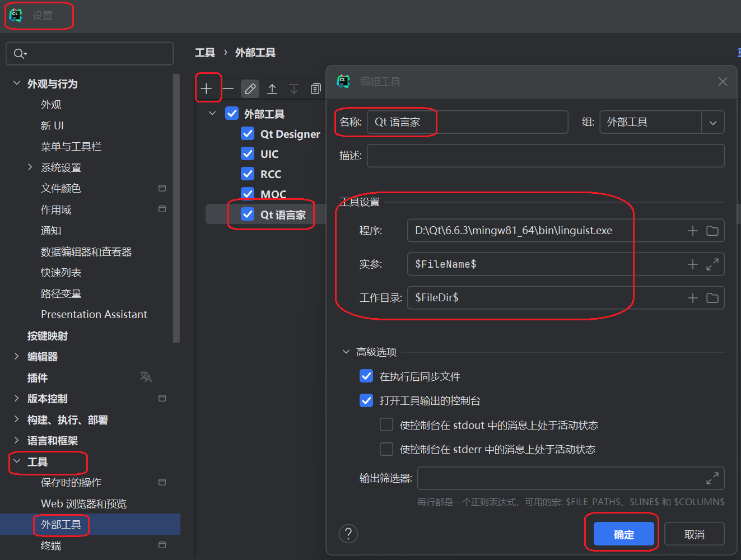Expand the 输出筛选器 field icon

[712, 478]
